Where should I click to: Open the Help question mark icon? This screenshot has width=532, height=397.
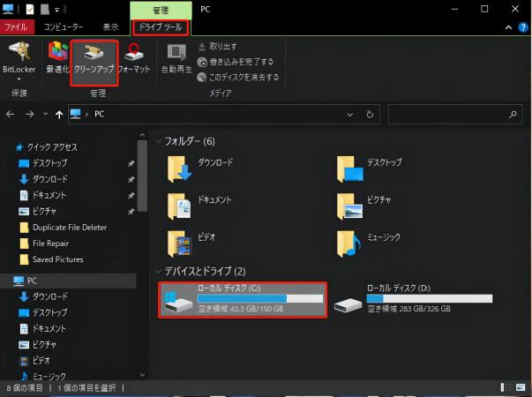[523, 27]
